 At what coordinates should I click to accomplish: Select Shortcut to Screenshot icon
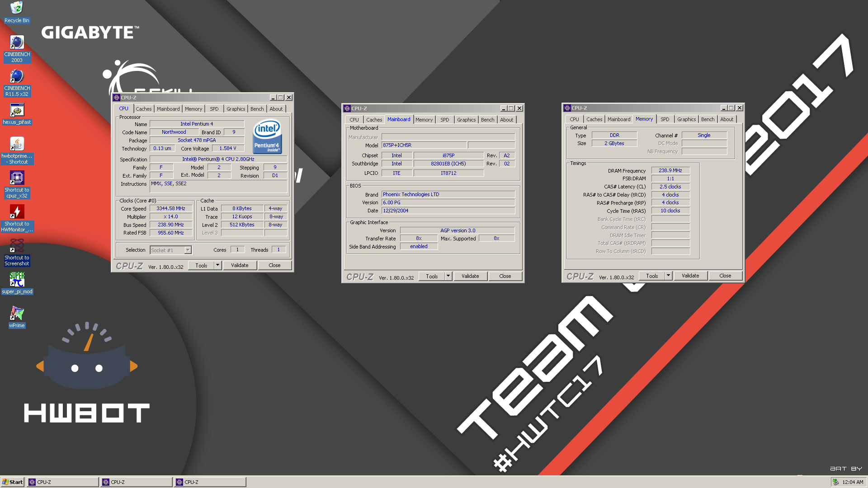click(x=17, y=252)
